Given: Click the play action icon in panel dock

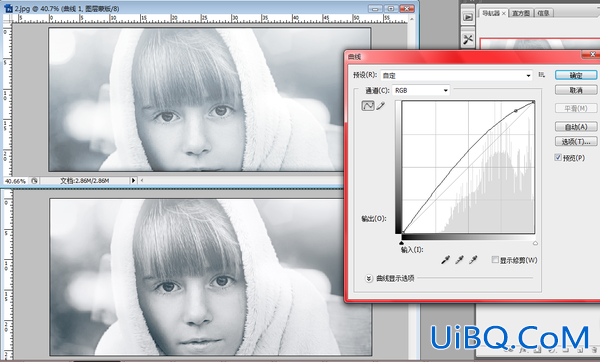Looking at the screenshot, I should click(468, 17).
